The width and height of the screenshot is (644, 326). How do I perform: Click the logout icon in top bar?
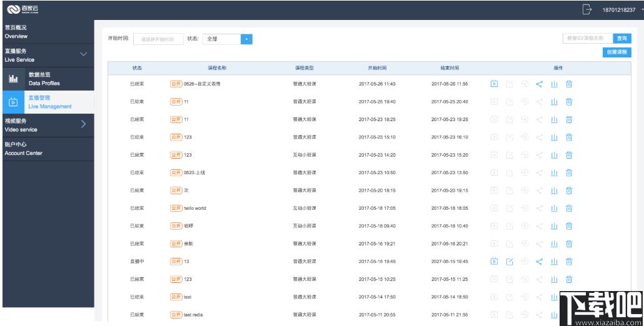[587, 9]
